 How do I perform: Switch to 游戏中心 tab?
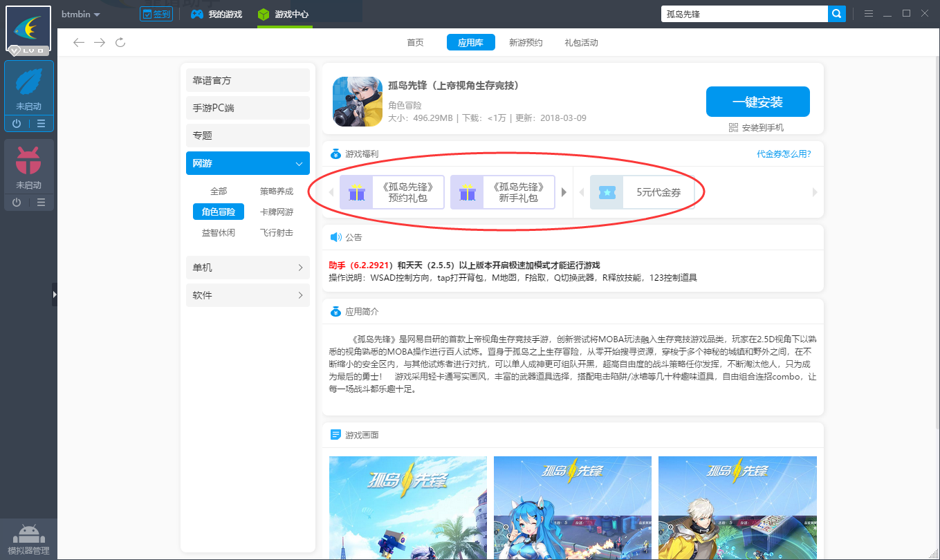click(284, 15)
